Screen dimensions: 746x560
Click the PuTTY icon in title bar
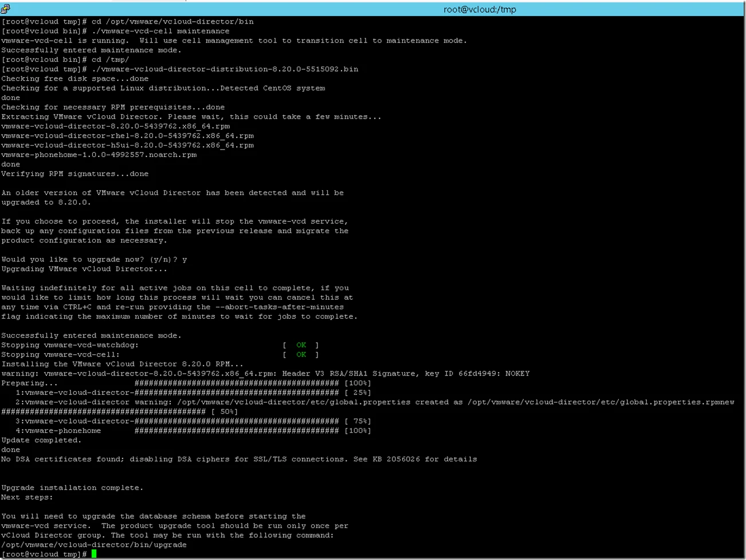6,9
